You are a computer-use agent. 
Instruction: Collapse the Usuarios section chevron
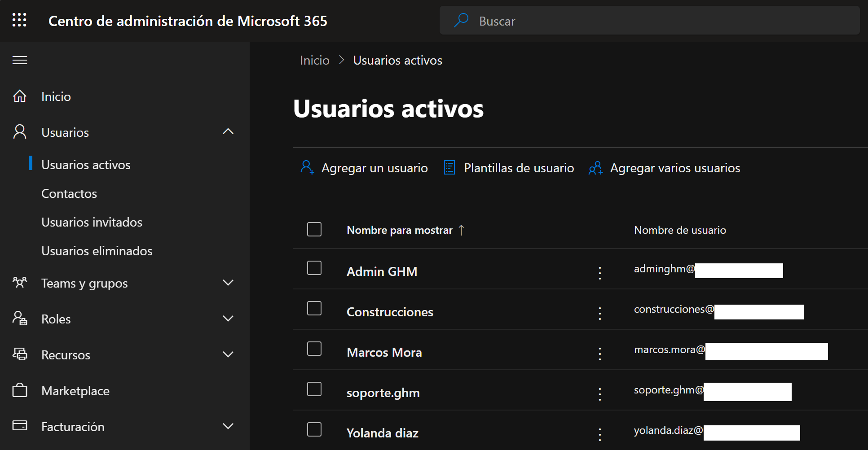coord(228,131)
